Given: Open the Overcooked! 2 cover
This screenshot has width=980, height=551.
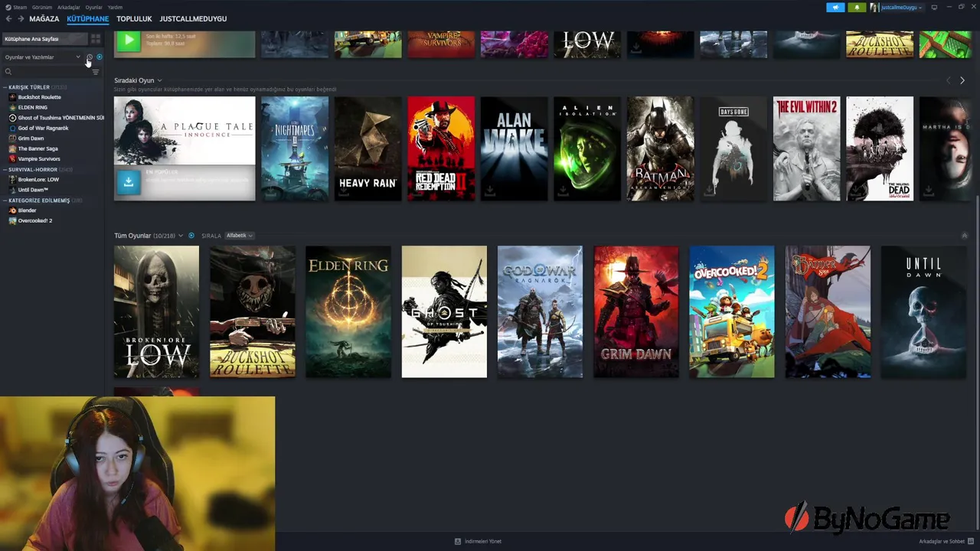Looking at the screenshot, I should click(732, 311).
